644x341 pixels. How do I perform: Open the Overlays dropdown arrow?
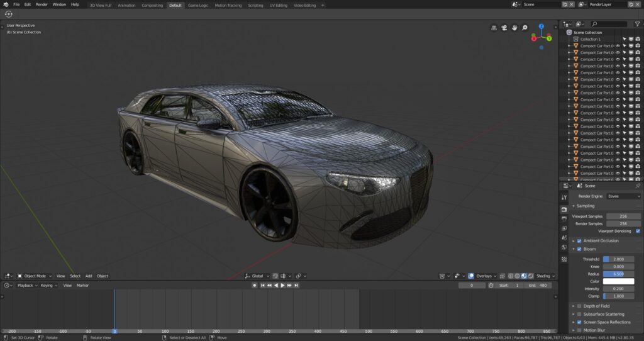pyautogui.click(x=495, y=276)
